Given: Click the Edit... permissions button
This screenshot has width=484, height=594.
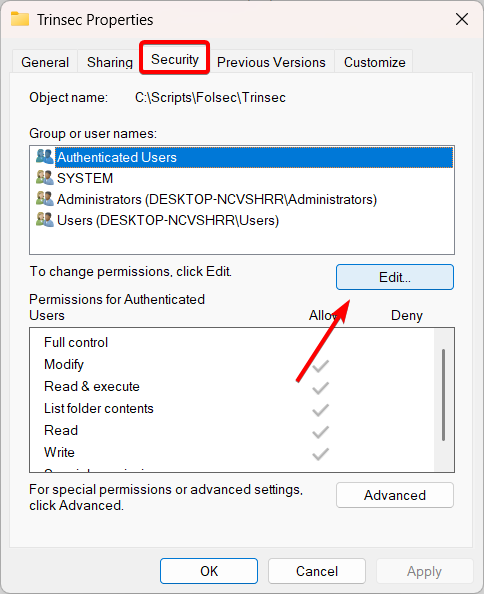Looking at the screenshot, I should 395,277.
